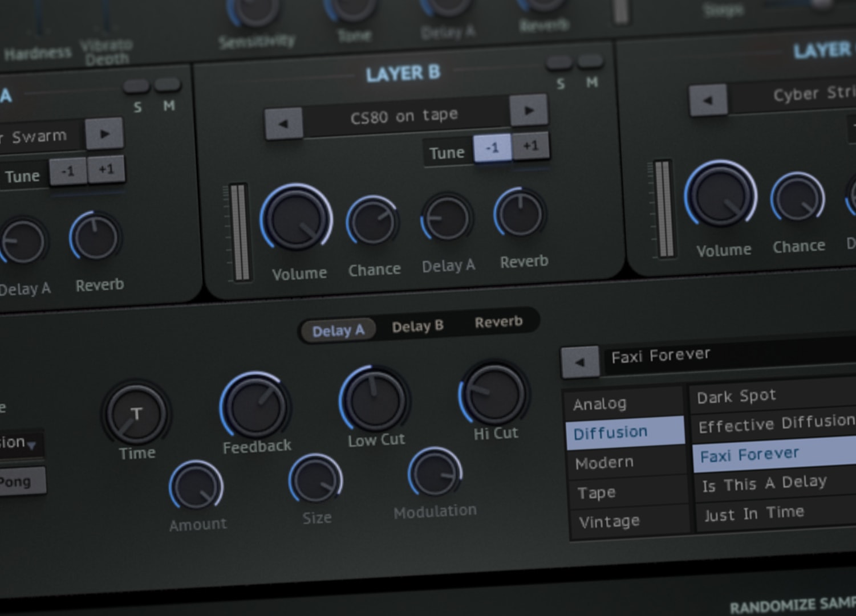Click the Hi Cut knob
This screenshot has height=616, width=856.
494,393
